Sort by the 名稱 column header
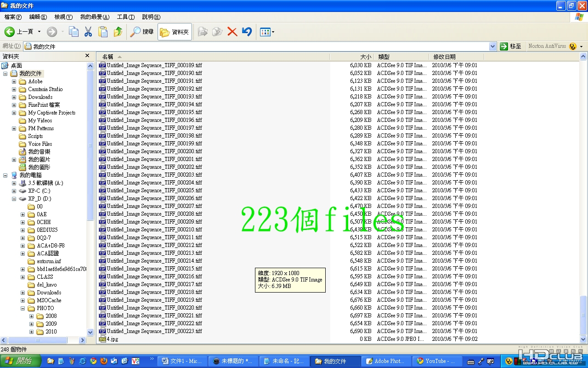The image size is (588, 368). pyautogui.click(x=213, y=57)
